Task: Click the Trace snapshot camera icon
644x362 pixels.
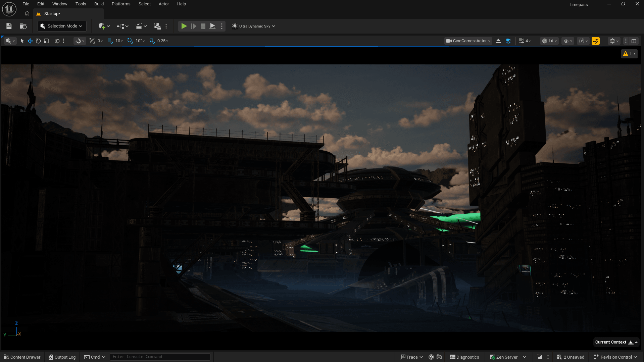Action: 439,357
